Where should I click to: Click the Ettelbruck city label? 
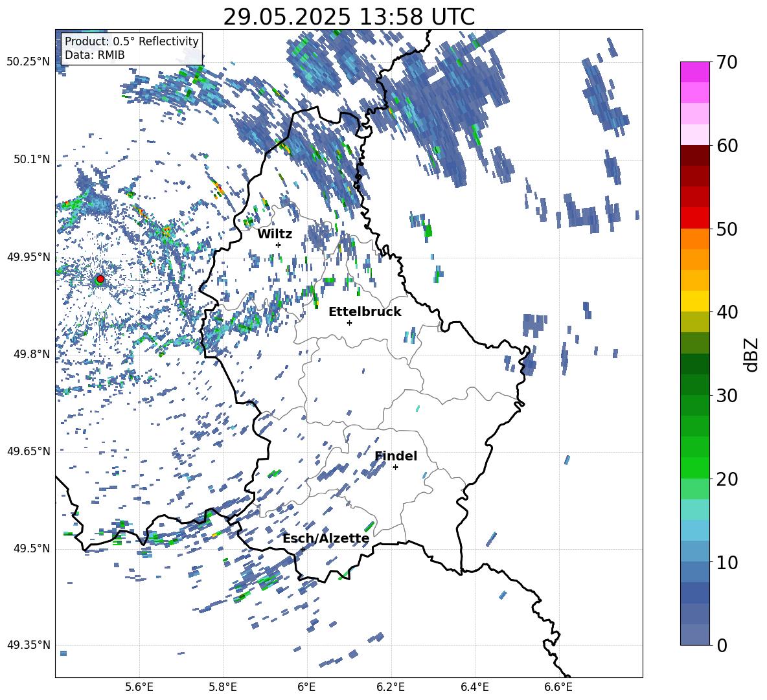(365, 312)
